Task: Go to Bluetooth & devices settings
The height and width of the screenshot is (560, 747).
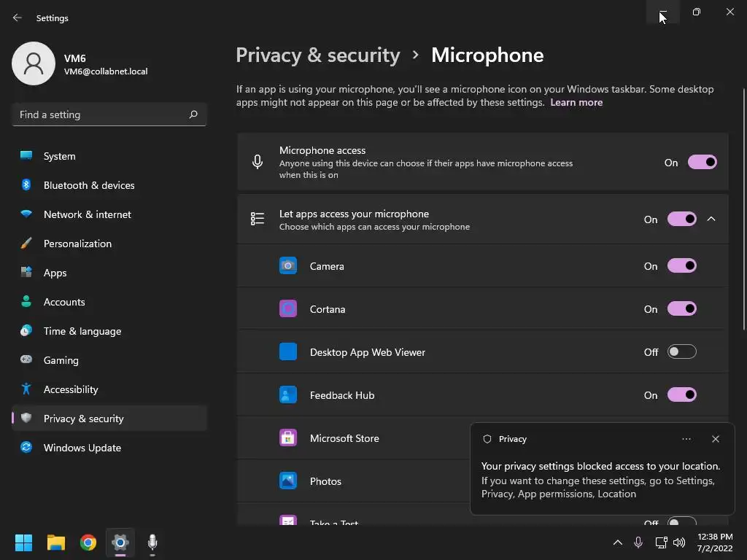Action: coord(88,185)
